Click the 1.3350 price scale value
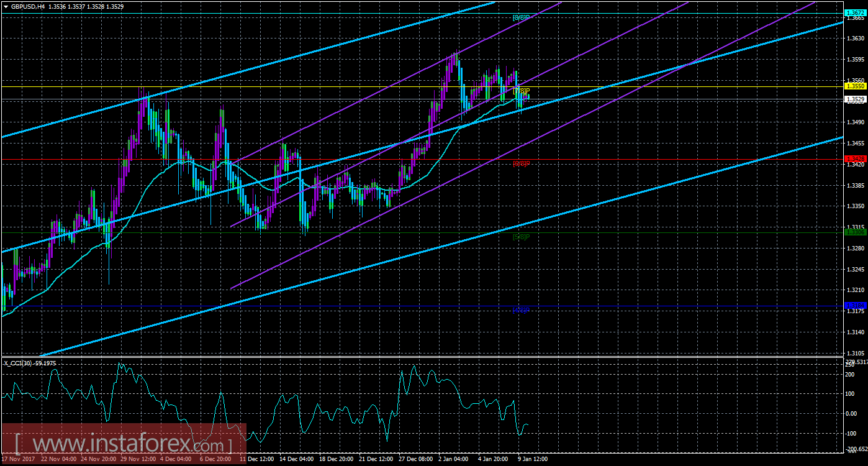Screen dimensions: 868x466 point(855,206)
